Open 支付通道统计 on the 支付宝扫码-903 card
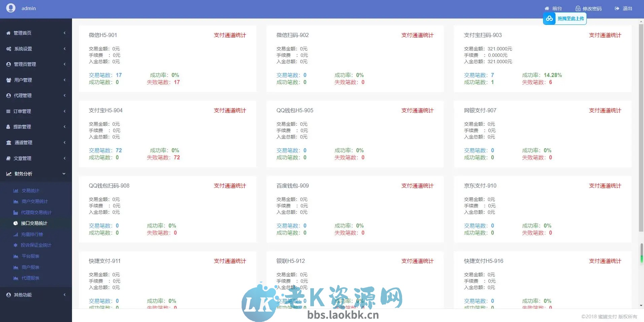 (605, 35)
